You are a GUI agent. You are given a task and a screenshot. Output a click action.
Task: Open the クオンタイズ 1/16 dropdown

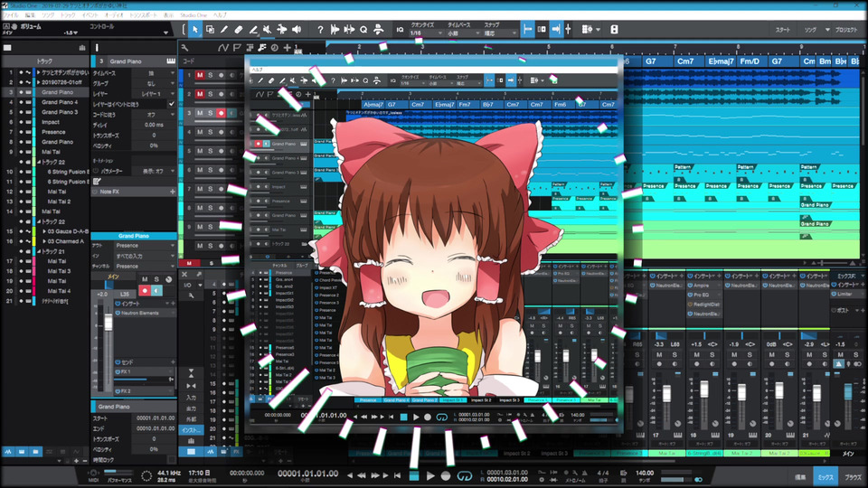[425, 33]
